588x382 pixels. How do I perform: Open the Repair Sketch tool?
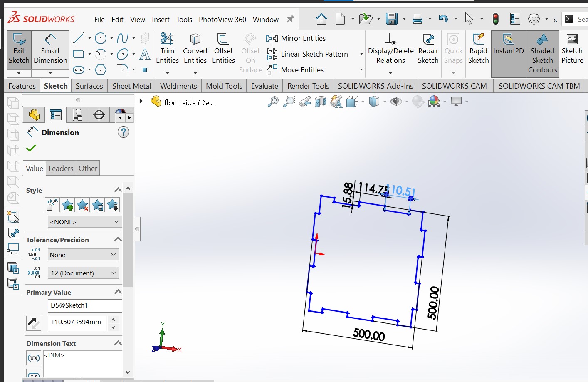(x=428, y=49)
